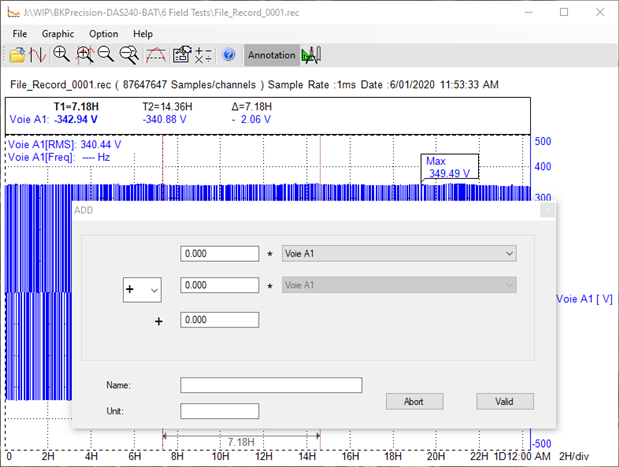The height and width of the screenshot is (467, 619).
Task: Click the math operations calculator icon
Action: 203,55
